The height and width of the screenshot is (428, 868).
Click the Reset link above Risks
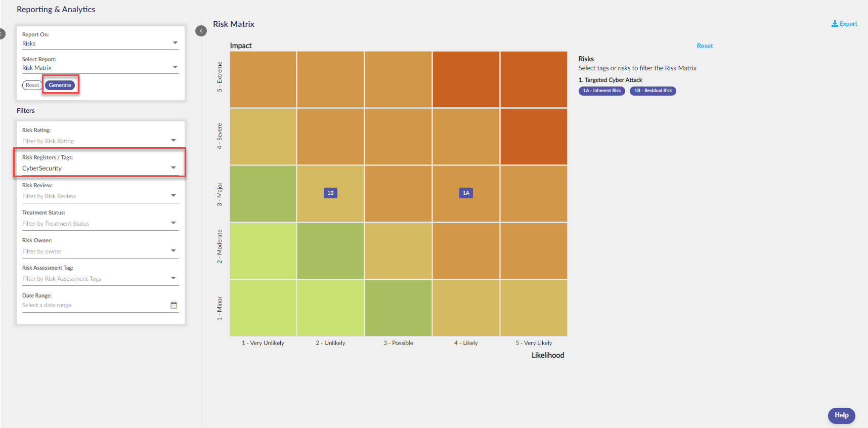coord(705,46)
